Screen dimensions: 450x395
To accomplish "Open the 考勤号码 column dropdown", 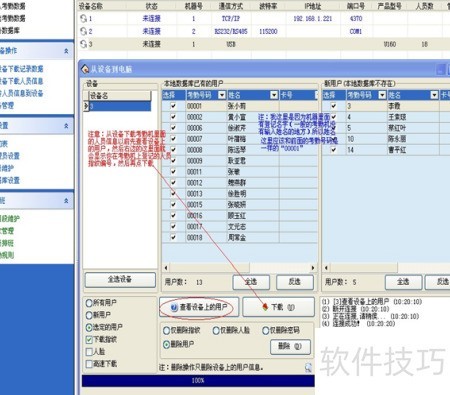I will coord(222,95).
